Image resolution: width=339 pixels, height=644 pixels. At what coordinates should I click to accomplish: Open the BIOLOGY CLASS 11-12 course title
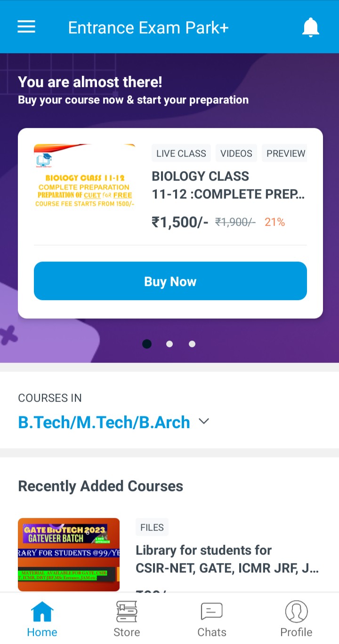coord(228,185)
